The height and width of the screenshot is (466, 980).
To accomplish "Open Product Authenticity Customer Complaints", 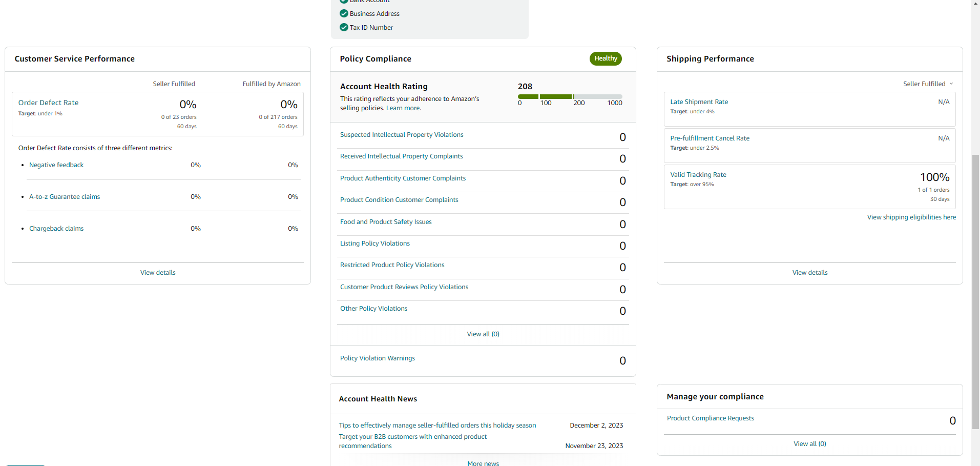I will point(403,178).
